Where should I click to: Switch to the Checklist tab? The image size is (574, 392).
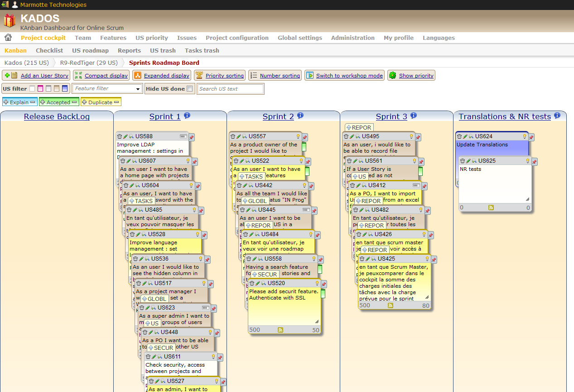tap(49, 50)
